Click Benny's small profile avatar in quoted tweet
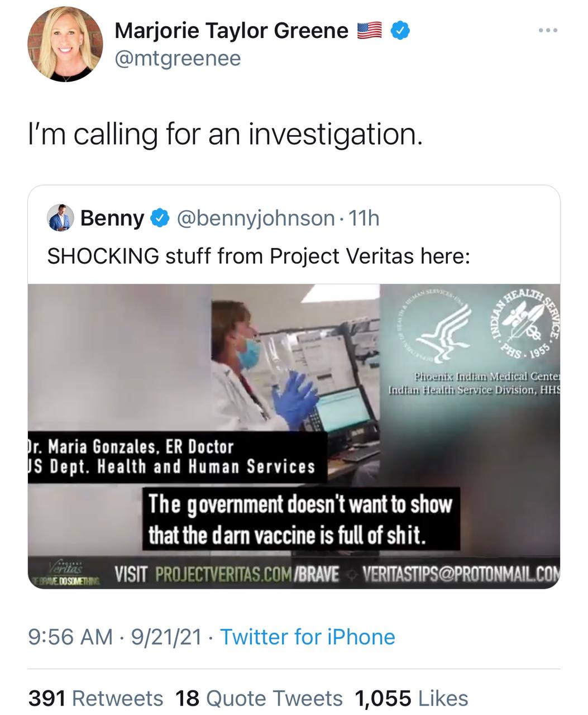 click(x=60, y=218)
